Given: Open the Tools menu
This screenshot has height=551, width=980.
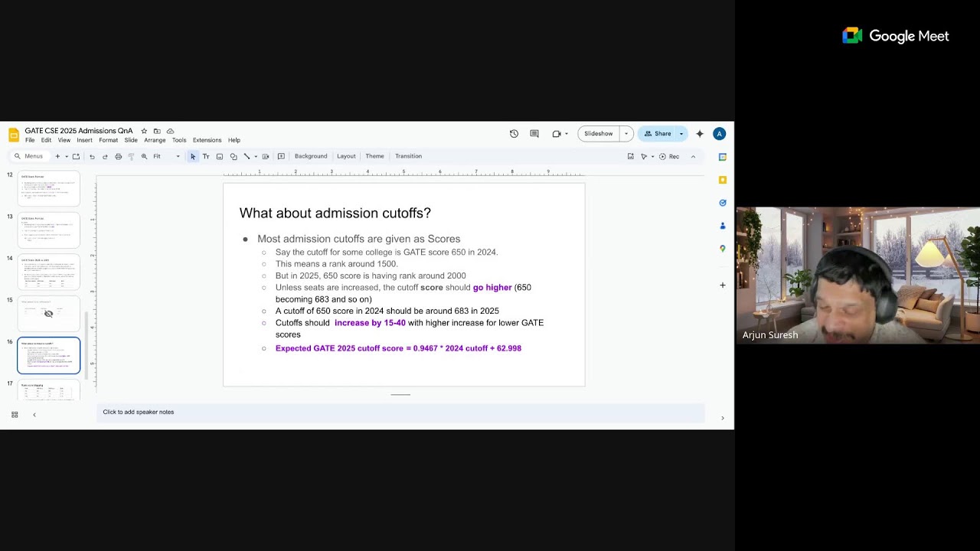Looking at the screenshot, I should tap(179, 140).
